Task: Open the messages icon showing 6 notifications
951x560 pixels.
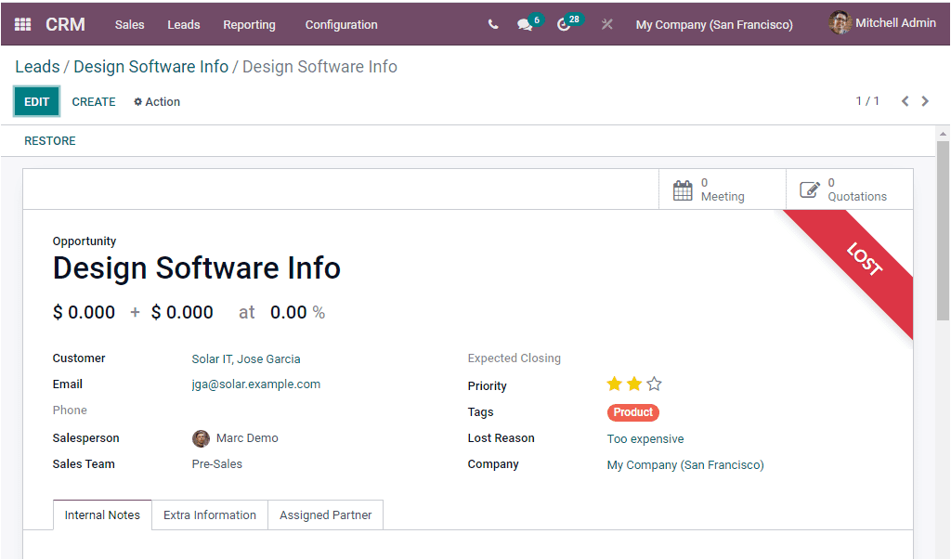Action: point(525,24)
